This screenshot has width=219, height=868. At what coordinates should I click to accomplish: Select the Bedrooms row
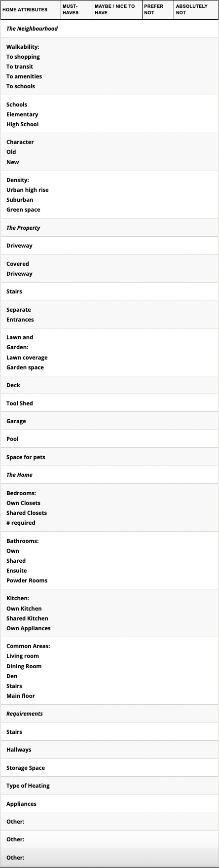(109, 507)
